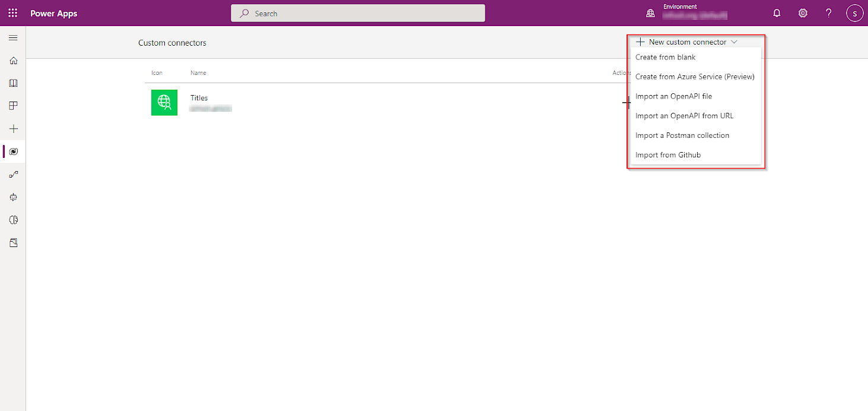The width and height of the screenshot is (868, 411).
Task: Open the Chatbots icon in sidebar
Action: click(14, 197)
